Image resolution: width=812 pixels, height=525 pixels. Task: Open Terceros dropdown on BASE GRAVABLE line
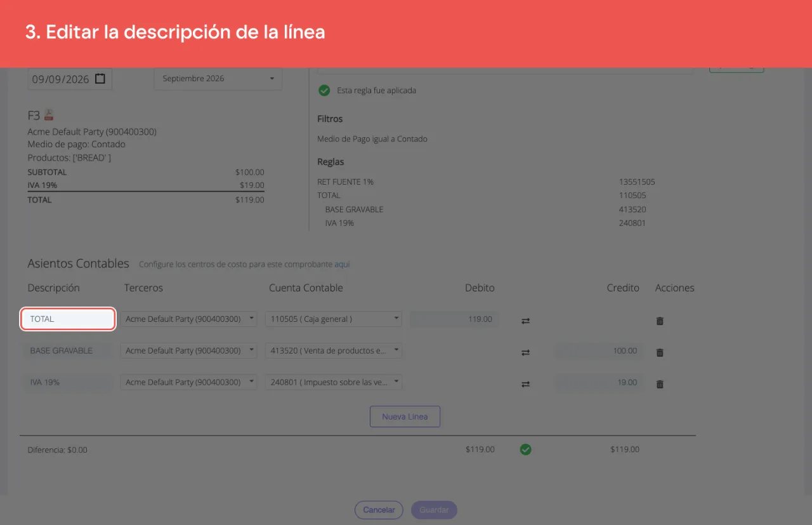[188, 350]
